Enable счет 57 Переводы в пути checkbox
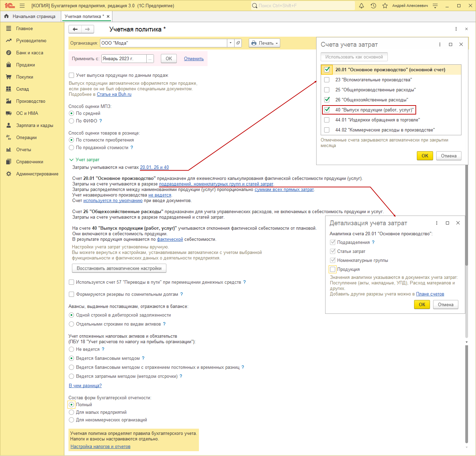Image resolution: width=476 pixels, height=456 pixels. [72, 282]
